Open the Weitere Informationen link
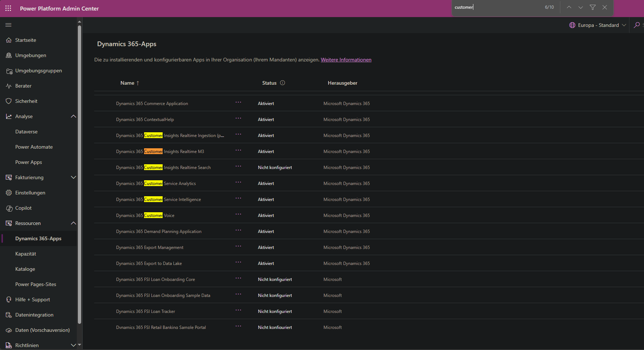This screenshot has height=350, width=644. [346, 60]
